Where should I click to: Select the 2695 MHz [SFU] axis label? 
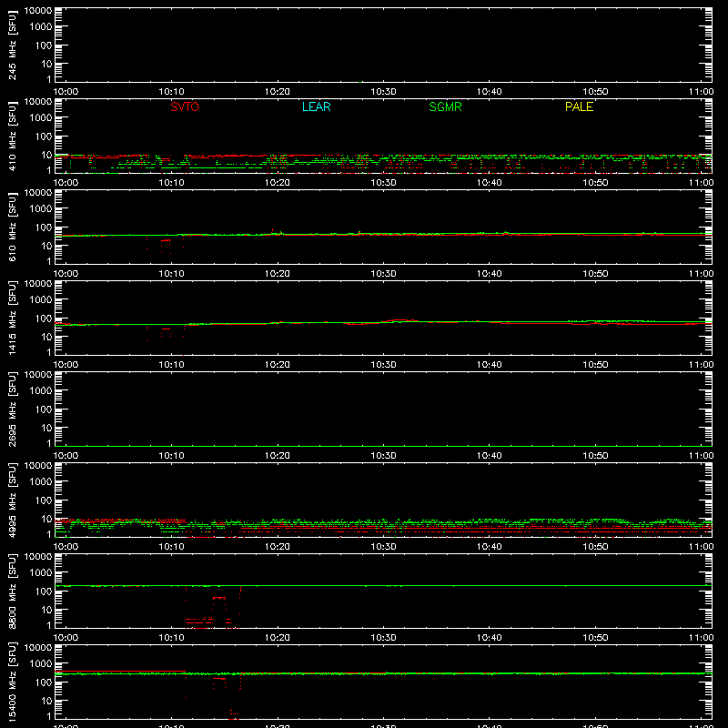[12, 409]
